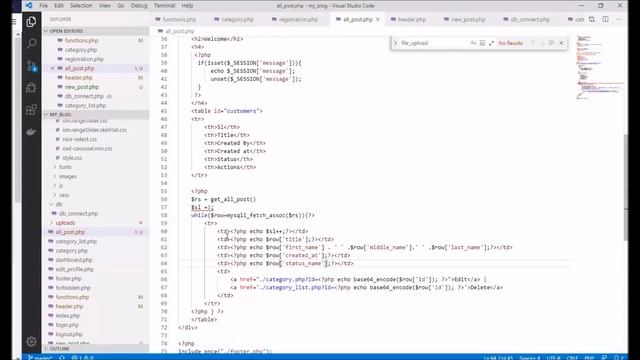Toggle Use Regular Expression in find widget
The image size is (640, 360).
491,43
